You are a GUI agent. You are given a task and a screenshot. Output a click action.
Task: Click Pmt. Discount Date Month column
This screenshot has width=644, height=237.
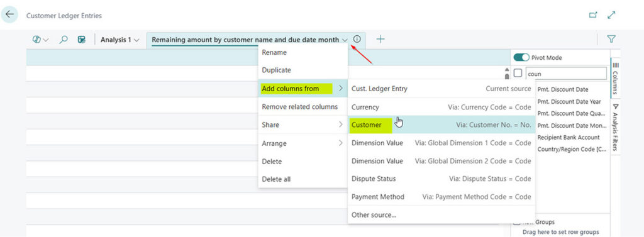point(572,125)
